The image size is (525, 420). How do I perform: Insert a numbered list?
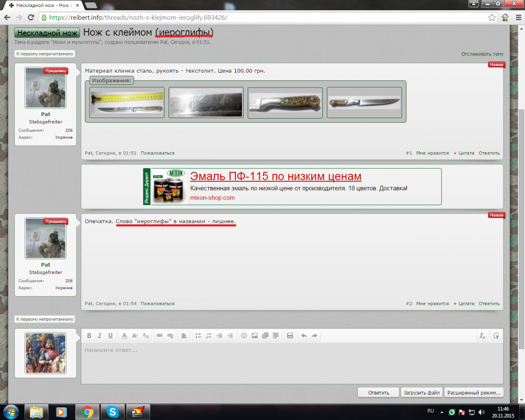pos(209,336)
